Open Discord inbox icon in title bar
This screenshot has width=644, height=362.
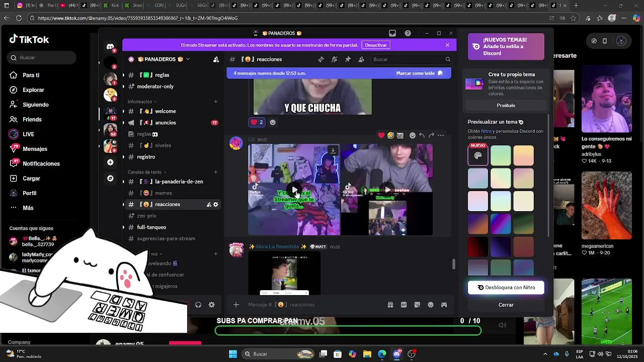[x=392, y=33]
